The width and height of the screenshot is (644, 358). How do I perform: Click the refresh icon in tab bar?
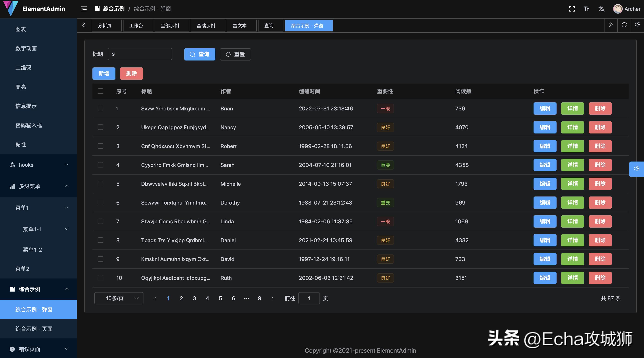coord(624,25)
